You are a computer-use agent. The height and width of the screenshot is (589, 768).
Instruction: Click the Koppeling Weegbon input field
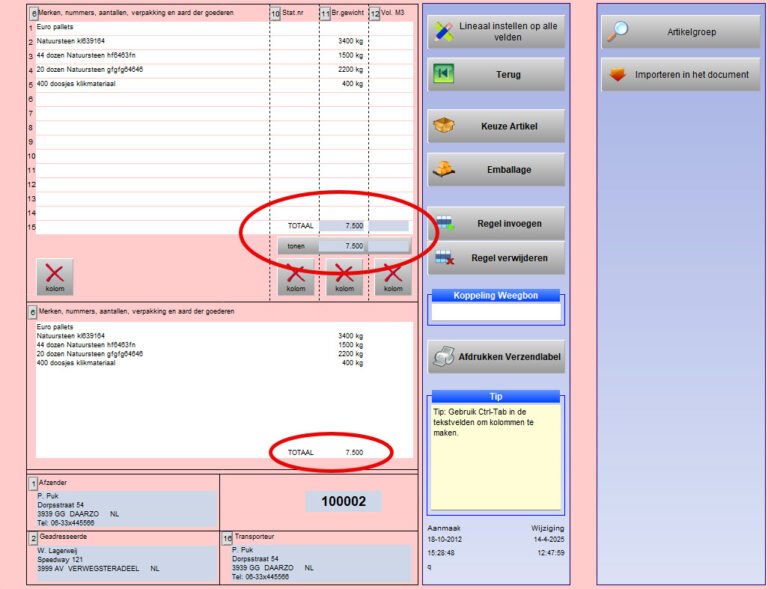495,312
